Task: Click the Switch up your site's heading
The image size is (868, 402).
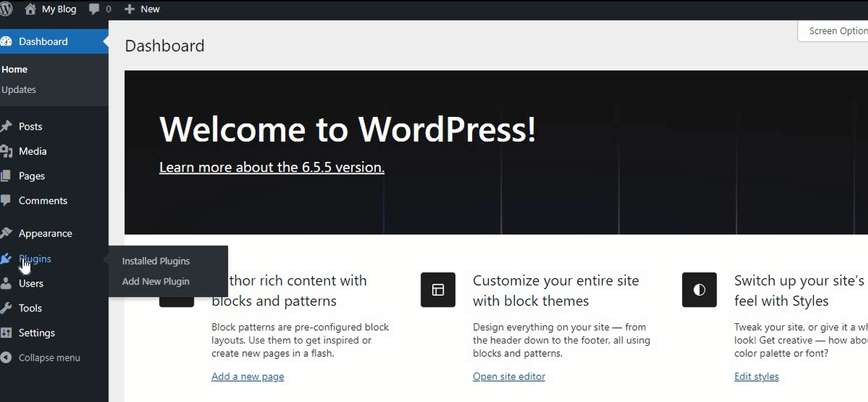Action: tap(800, 291)
